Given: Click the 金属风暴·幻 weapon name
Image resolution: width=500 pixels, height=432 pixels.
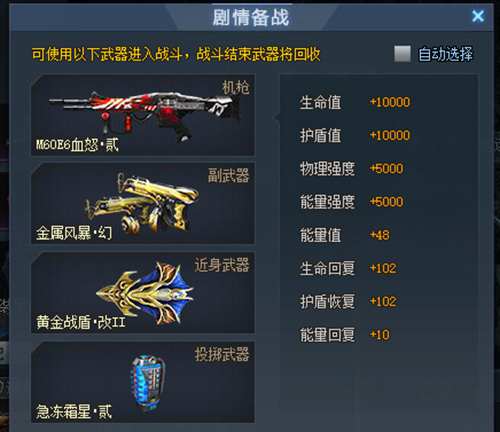Looking at the screenshot, I should (x=74, y=233).
